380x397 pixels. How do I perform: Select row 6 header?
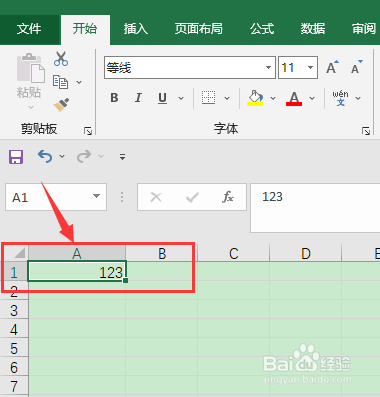(x=14, y=368)
